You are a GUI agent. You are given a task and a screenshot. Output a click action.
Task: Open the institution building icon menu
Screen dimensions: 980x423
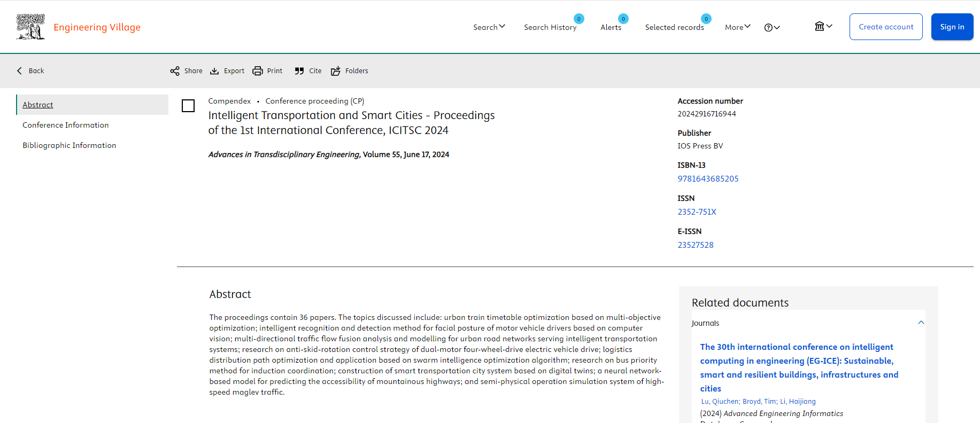tap(823, 27)
